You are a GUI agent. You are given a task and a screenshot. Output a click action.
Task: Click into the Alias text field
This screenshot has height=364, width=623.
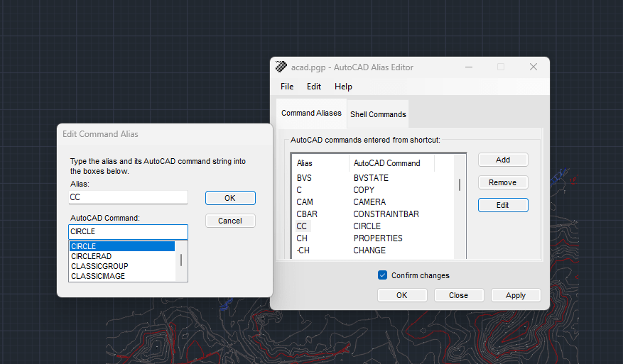tap(128, 198)
